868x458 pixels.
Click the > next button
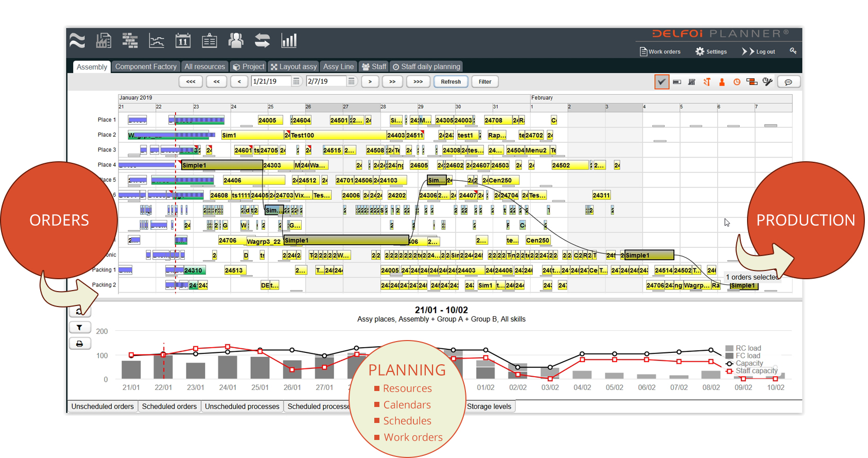370,81
